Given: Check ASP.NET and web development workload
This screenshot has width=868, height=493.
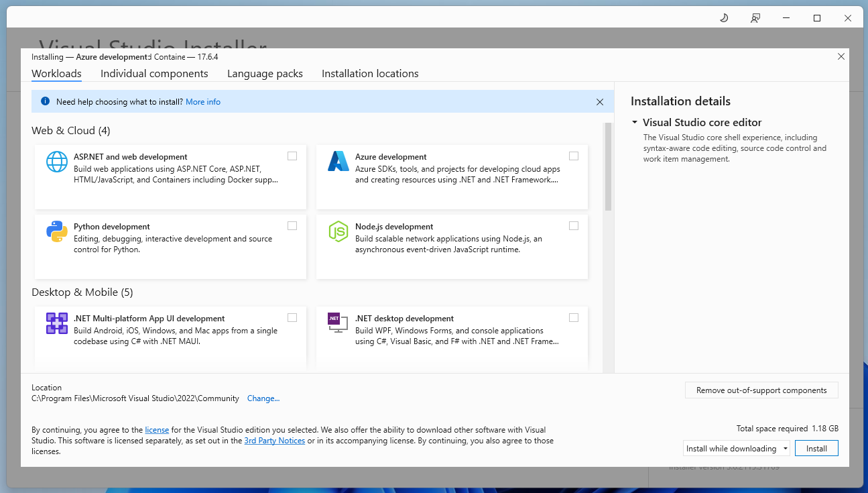Looking at the screenshot, I should coord(292,156).
